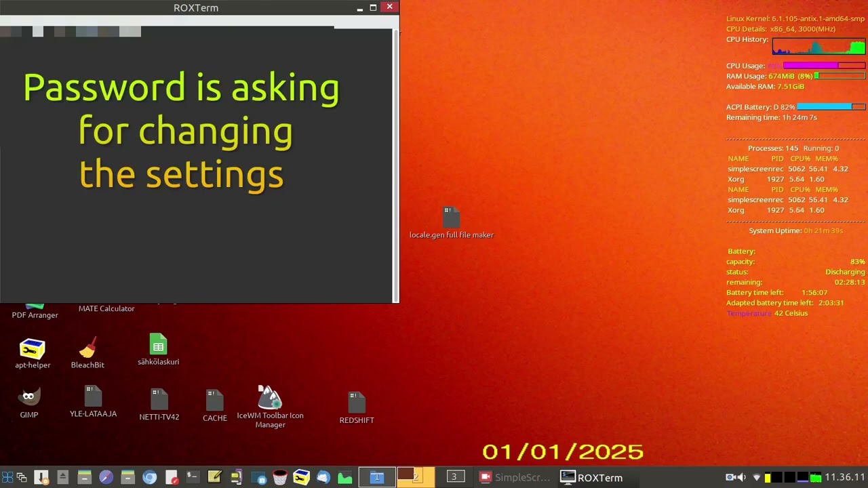This screenshot has width=868, height=488.
Task: Switch to workspace 3 in taskbar
Action: pos(454,477)
